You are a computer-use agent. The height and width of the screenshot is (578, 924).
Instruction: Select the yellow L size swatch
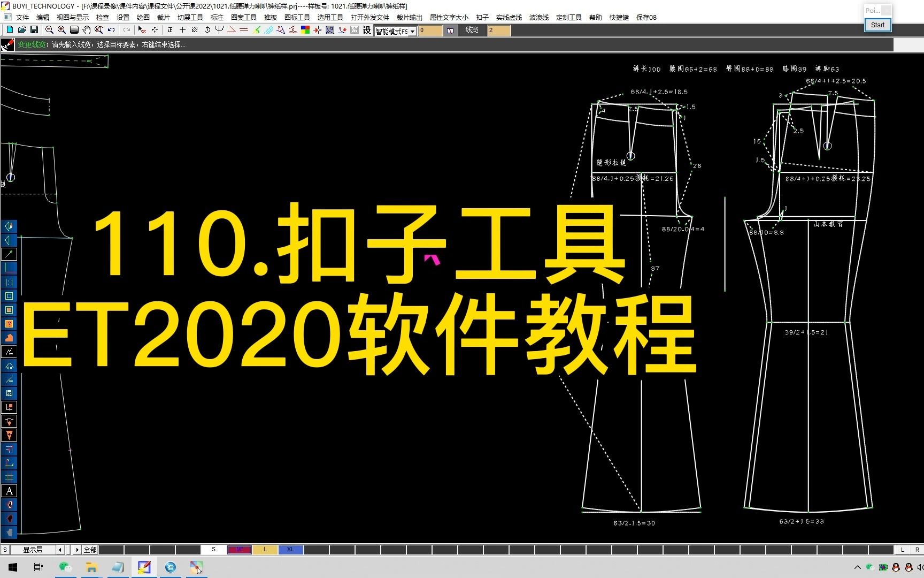tap(265, 550)
